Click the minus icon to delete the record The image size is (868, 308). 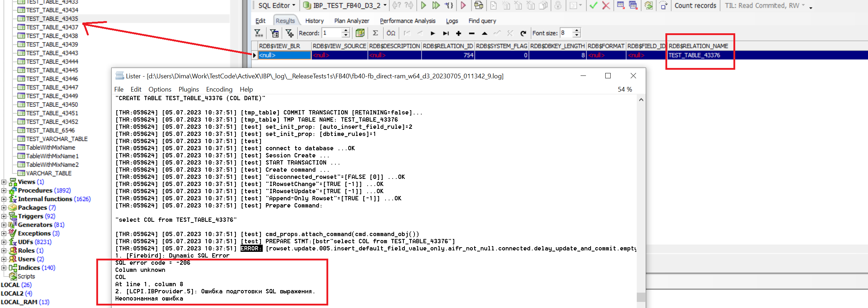pos(471,33)
